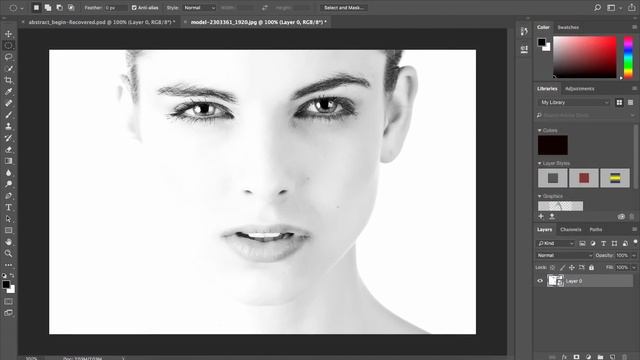
Task: Select the Rectangle shape tool
Action: [x=8, y=230]
